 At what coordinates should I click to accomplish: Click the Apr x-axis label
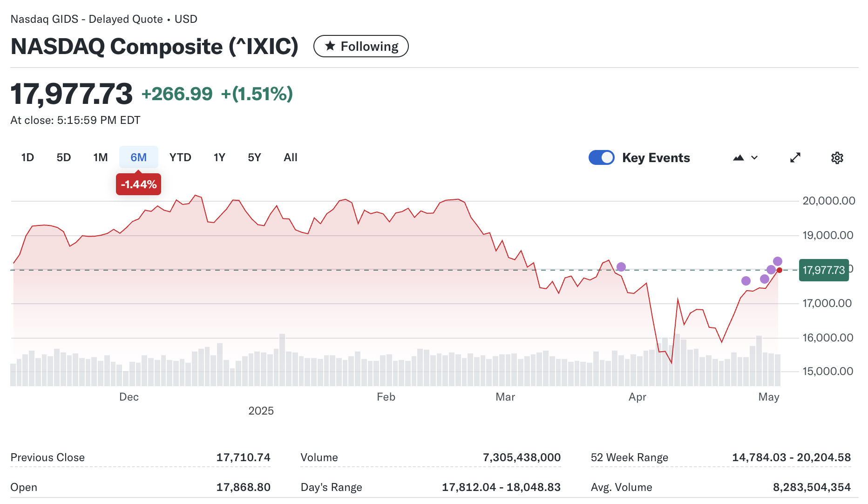[637, 397]
